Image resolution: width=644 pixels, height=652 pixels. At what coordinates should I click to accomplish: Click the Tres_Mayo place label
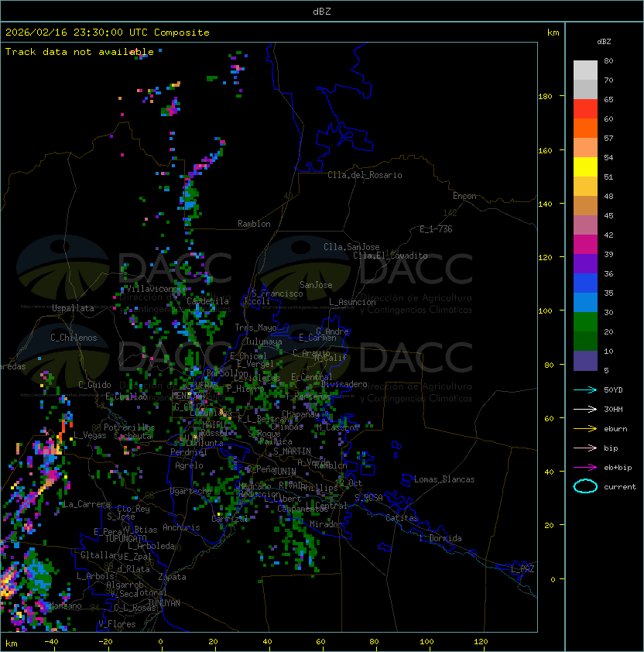pyautogui.click(x=255, y=328)
